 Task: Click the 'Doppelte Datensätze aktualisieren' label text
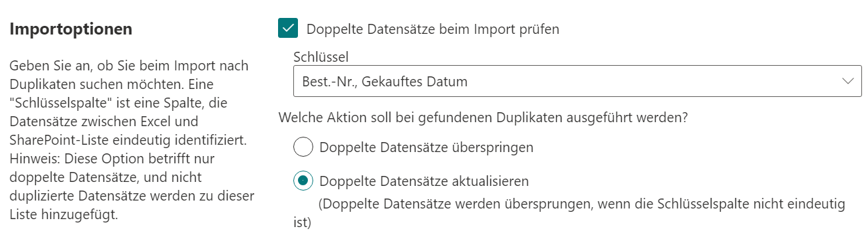click(425, 181)
